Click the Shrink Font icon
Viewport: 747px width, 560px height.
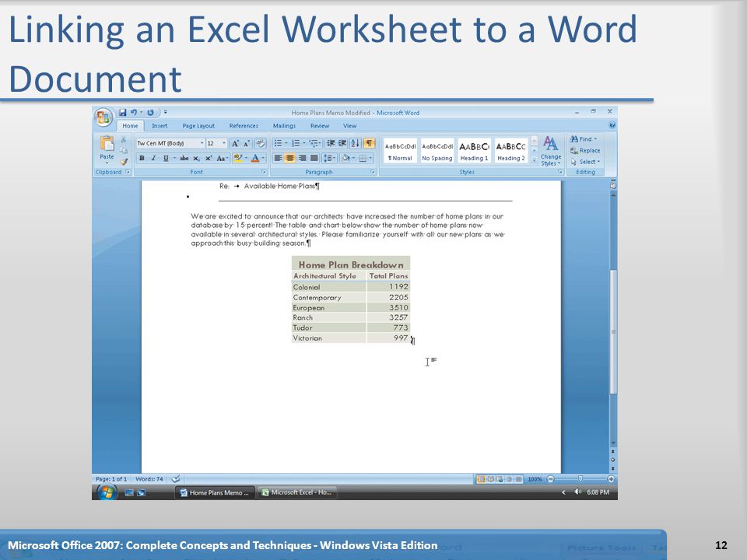pyautogui.click(x=247, y=143)
